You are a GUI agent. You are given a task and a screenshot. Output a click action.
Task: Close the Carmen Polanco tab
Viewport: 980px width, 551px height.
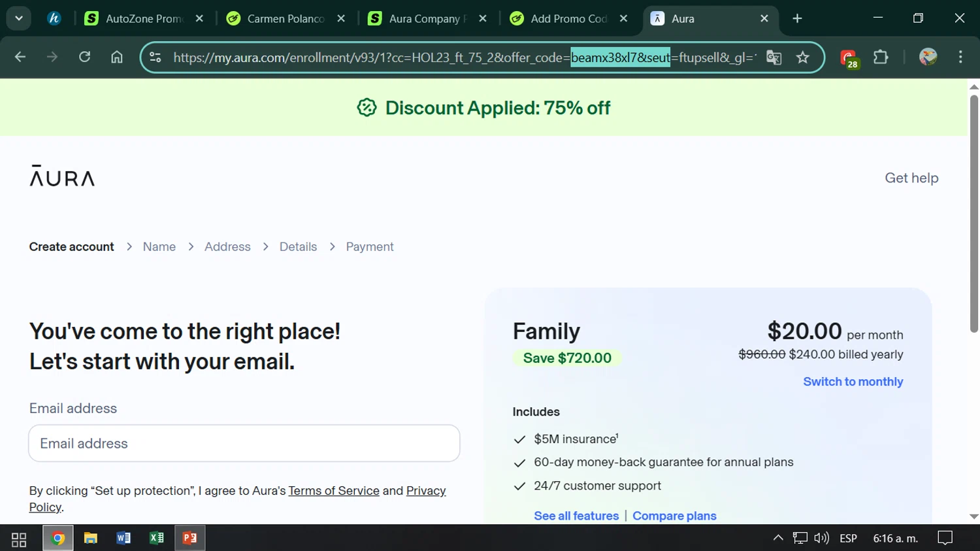click(341, 18)
